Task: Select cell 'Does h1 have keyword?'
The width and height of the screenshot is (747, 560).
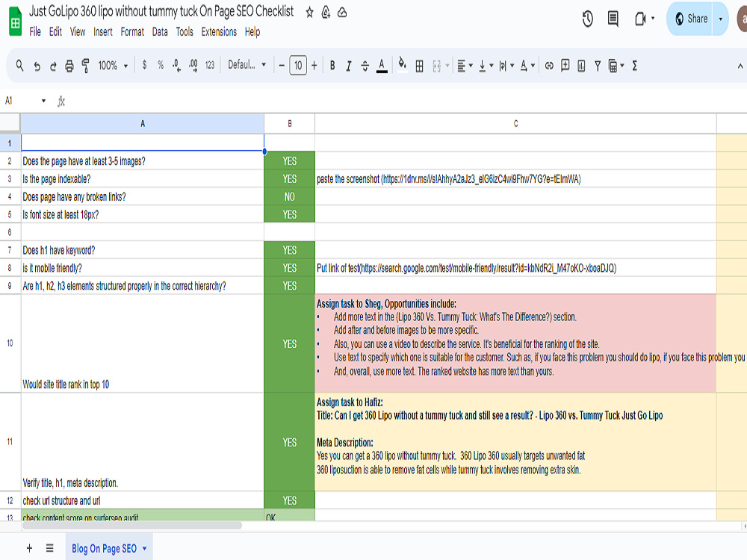Action: [x=143, y=250]
